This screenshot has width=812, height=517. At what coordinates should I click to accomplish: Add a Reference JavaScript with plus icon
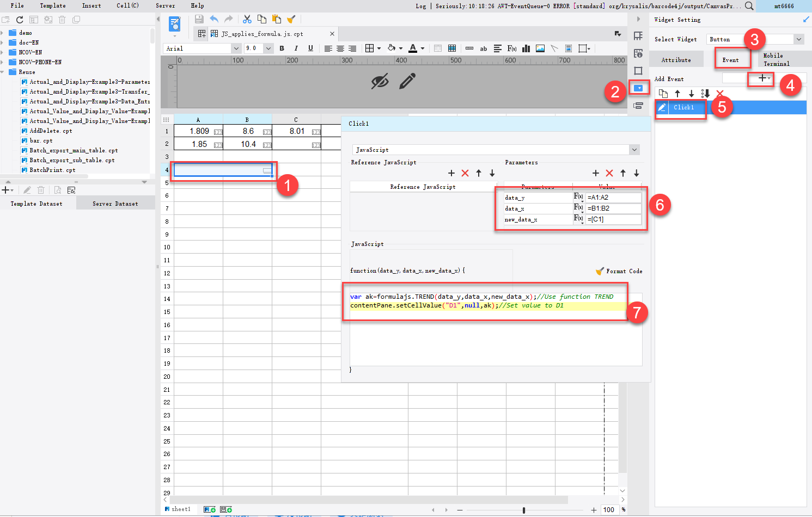tap(451, 173)
